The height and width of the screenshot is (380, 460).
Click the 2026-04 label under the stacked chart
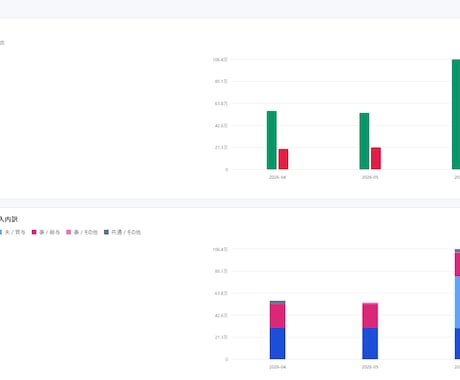(277, 367)
